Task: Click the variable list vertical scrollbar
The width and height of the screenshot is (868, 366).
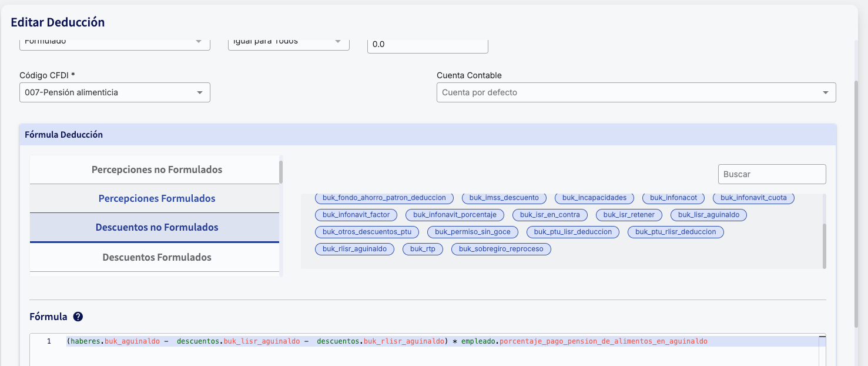Action: (824, 245)
